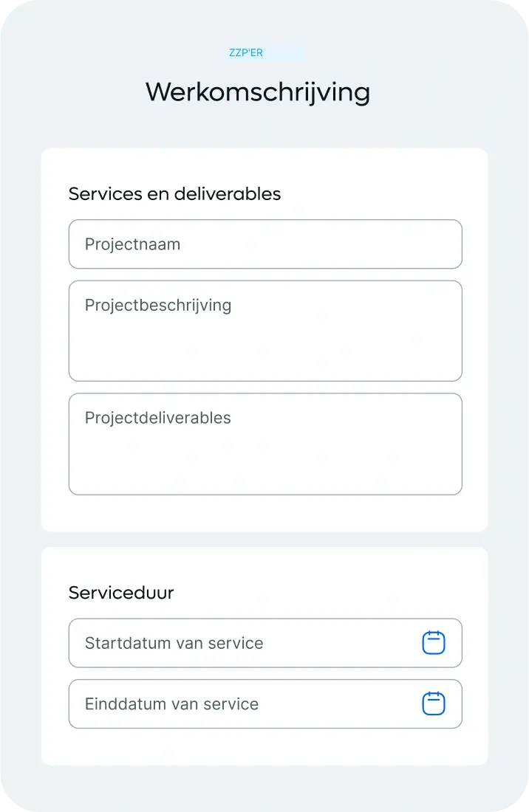This screenshot has height=812, width=529.
Task: Open the Startdatum van service calendar picker
Action: pos(434,643)
